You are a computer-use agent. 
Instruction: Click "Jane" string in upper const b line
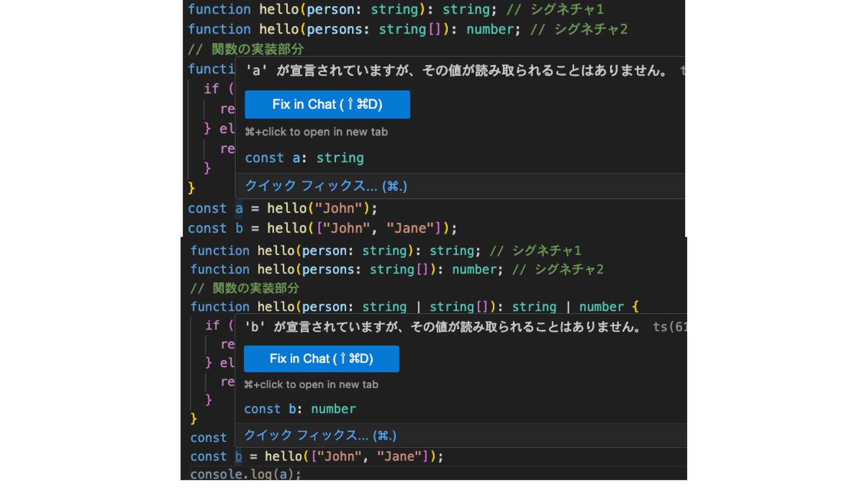[x=410, y=229]
